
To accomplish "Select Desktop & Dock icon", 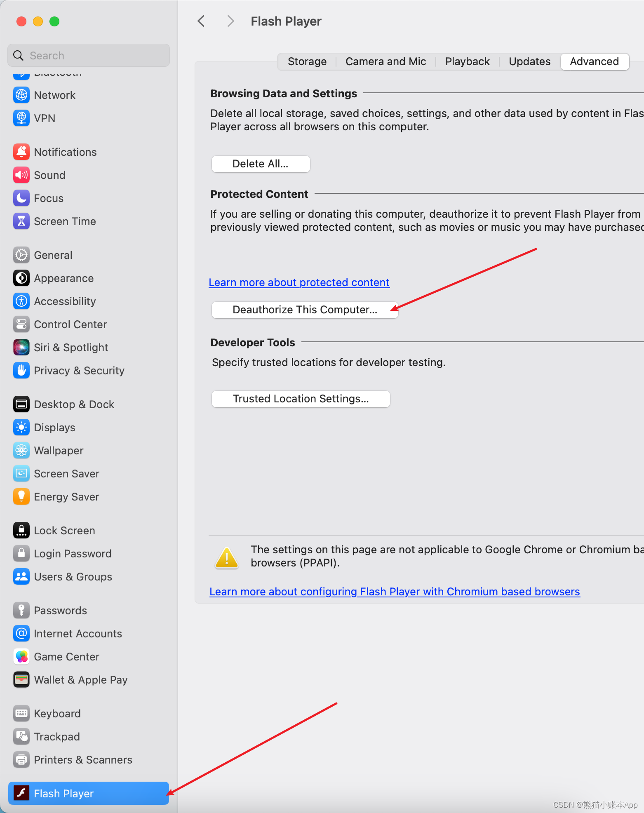I will pos(21,404).
